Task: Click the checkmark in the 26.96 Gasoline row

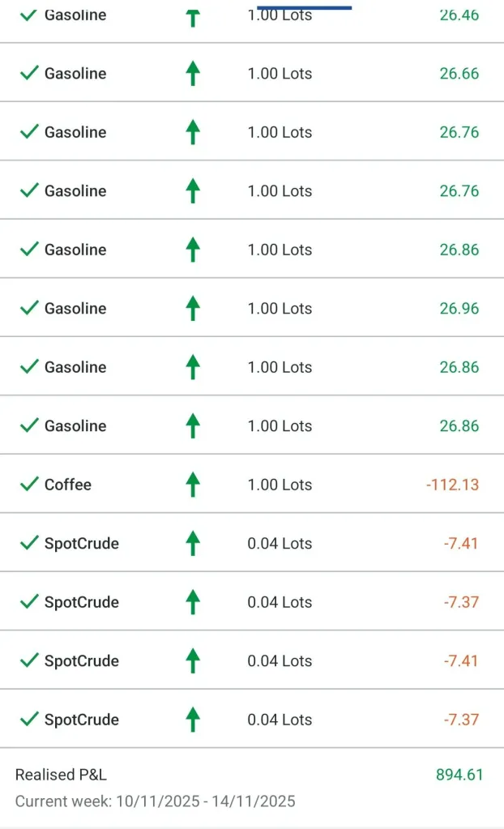Action: click(x=29, y=308)
